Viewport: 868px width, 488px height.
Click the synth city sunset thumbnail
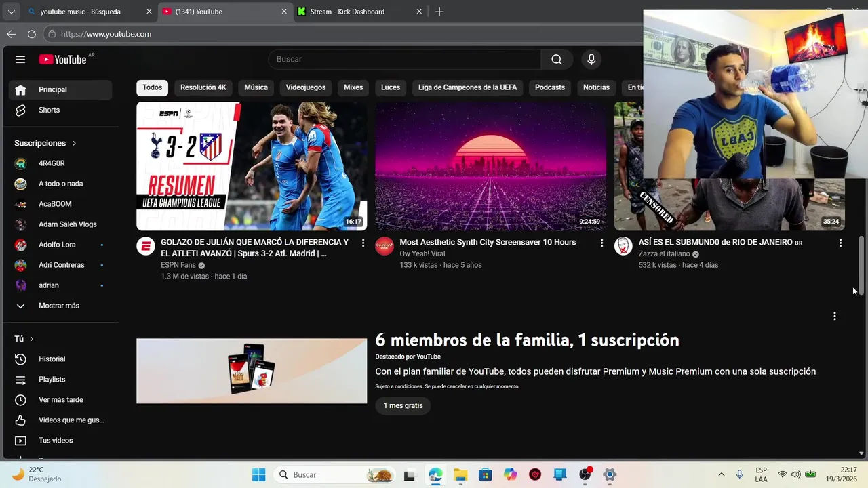point(490,167)
